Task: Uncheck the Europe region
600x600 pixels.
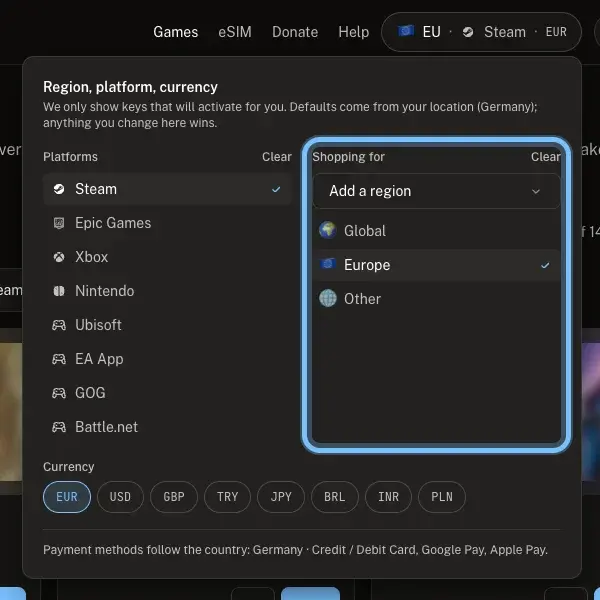Action: click(437, 265)
